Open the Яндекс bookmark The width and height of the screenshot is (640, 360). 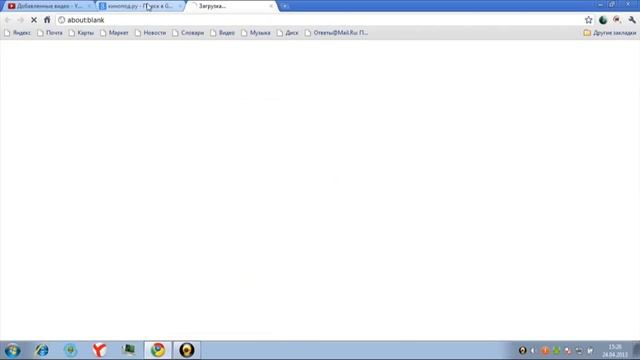[x=17, y=33]
